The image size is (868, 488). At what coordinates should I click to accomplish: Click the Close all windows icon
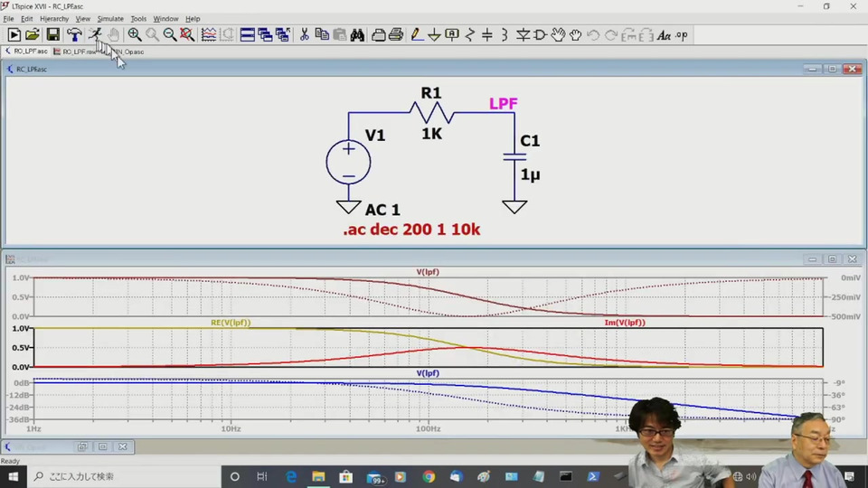(x=283, y=35)
